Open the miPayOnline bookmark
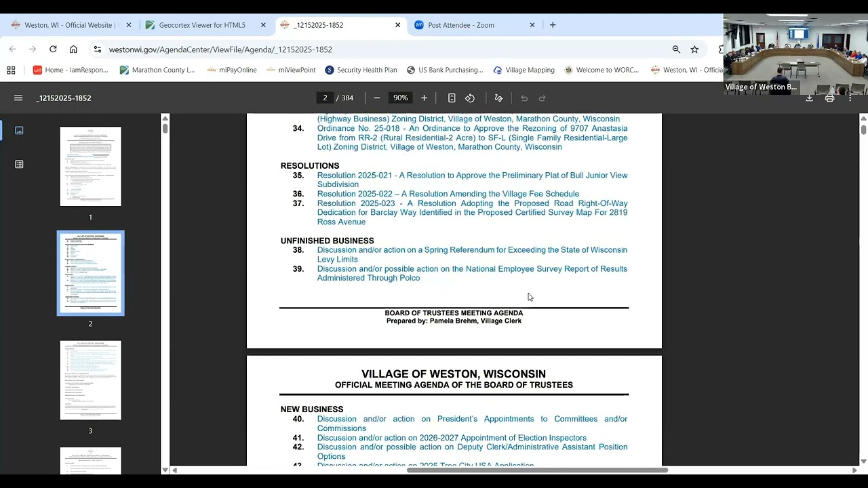868x488 pixels. pyautogui.click(x=232, y=70)
